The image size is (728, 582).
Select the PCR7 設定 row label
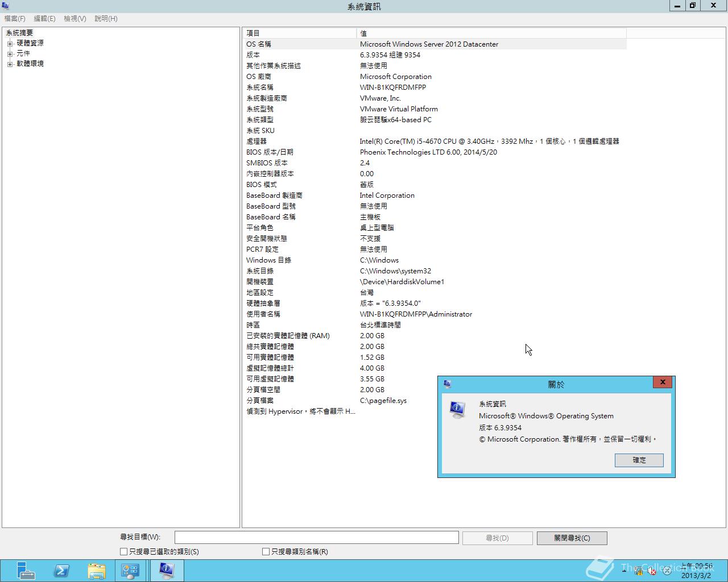click(x=262, y=249)
